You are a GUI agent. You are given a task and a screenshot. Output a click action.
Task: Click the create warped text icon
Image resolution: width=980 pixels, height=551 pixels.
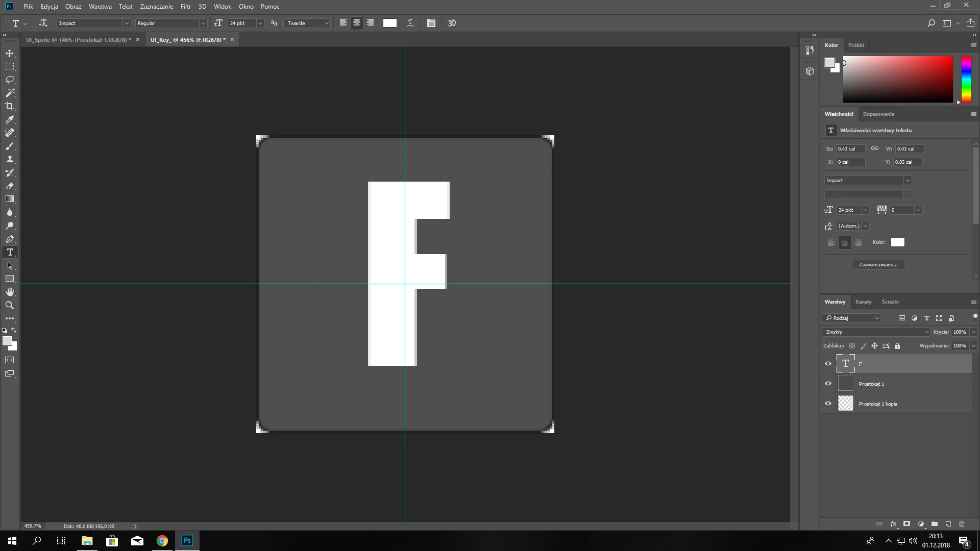(x=410, y=23)
